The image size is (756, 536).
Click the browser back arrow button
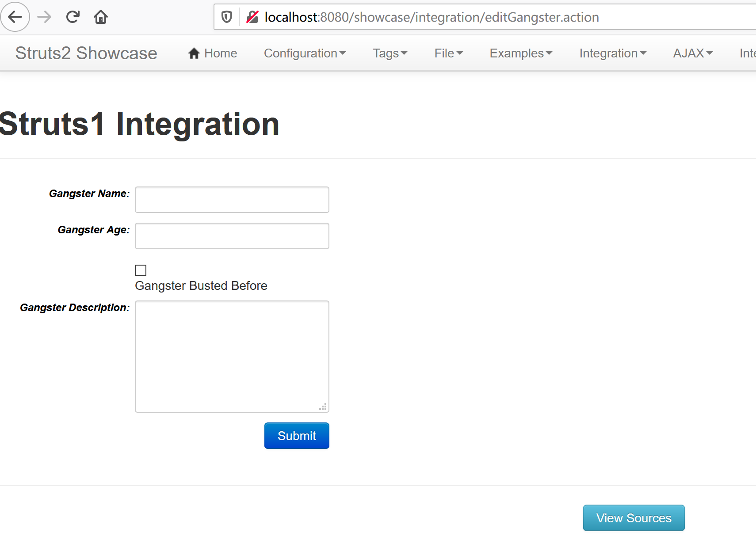pos(15,17)
